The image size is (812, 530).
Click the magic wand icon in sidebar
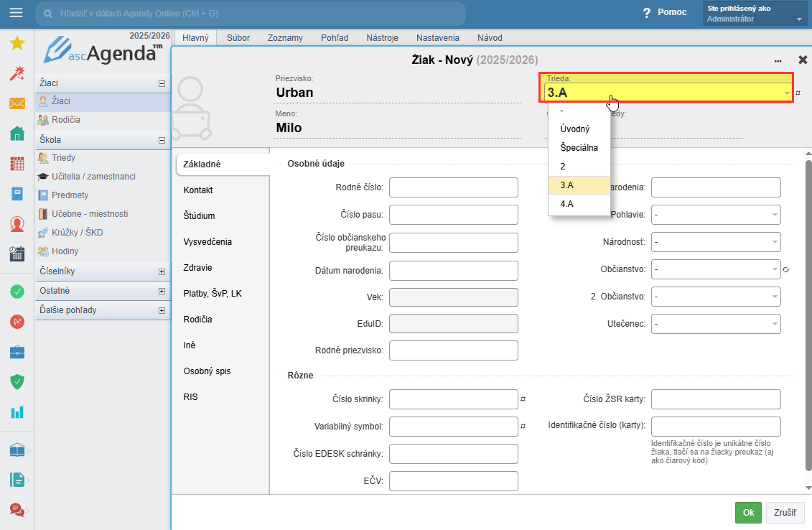click(17, 73)
